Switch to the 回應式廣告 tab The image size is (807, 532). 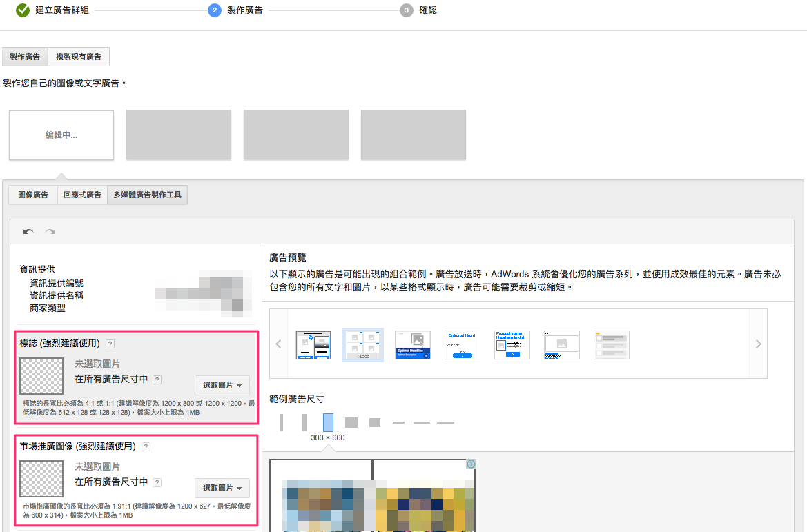click(81, 195)
